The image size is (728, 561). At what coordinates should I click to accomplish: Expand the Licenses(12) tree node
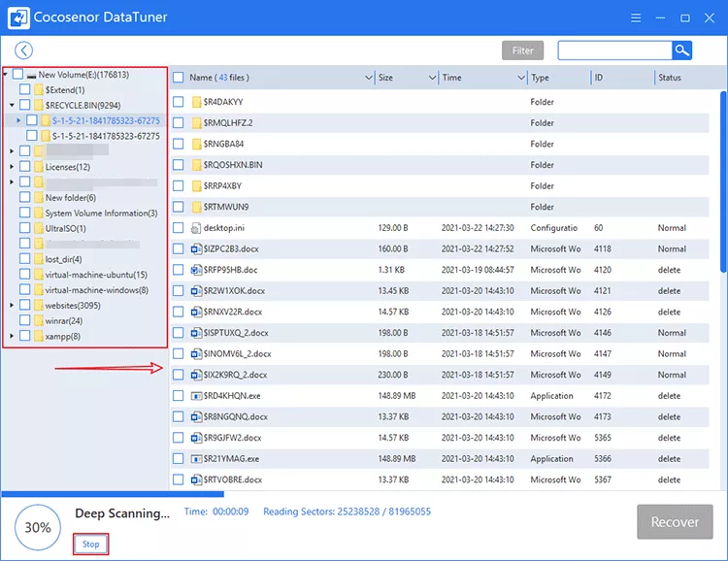(12, 166)
